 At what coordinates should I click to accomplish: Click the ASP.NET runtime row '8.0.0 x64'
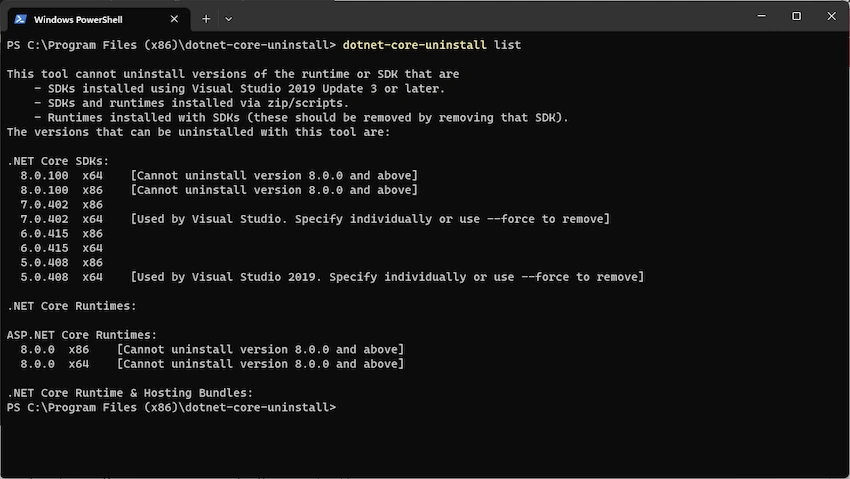212,364
